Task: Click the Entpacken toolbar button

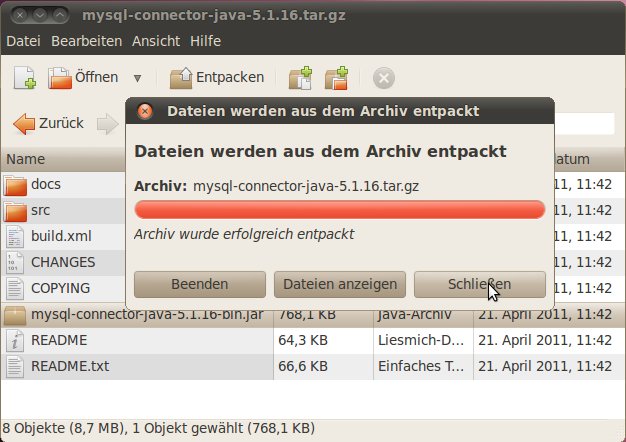Action: (217, 78)
